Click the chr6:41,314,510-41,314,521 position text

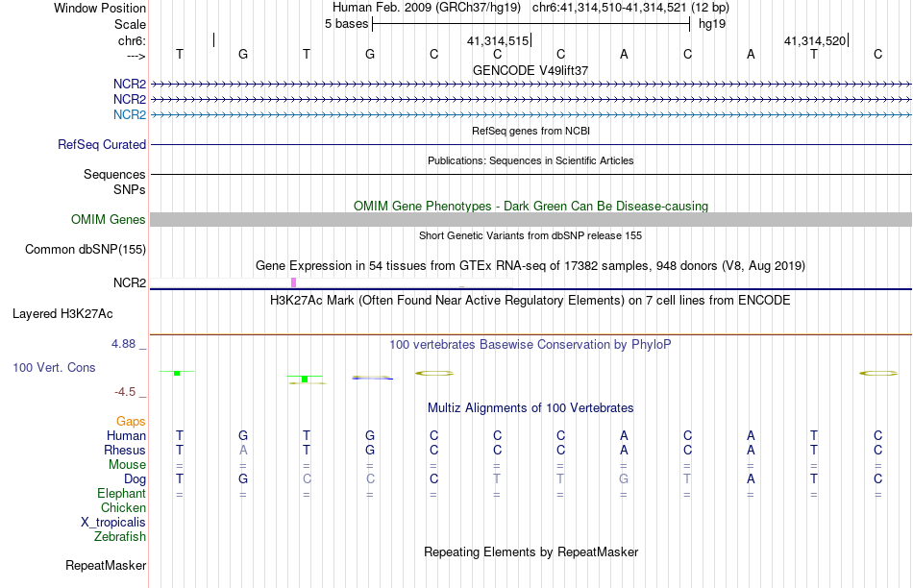[x=630, y=8]
